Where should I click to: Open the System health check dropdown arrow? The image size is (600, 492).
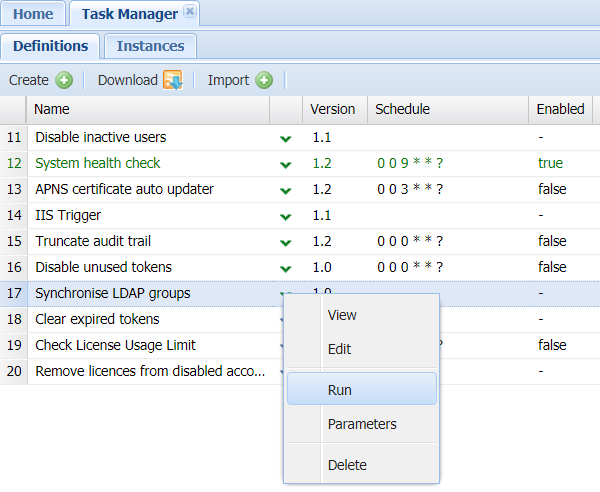coord(286,164)
